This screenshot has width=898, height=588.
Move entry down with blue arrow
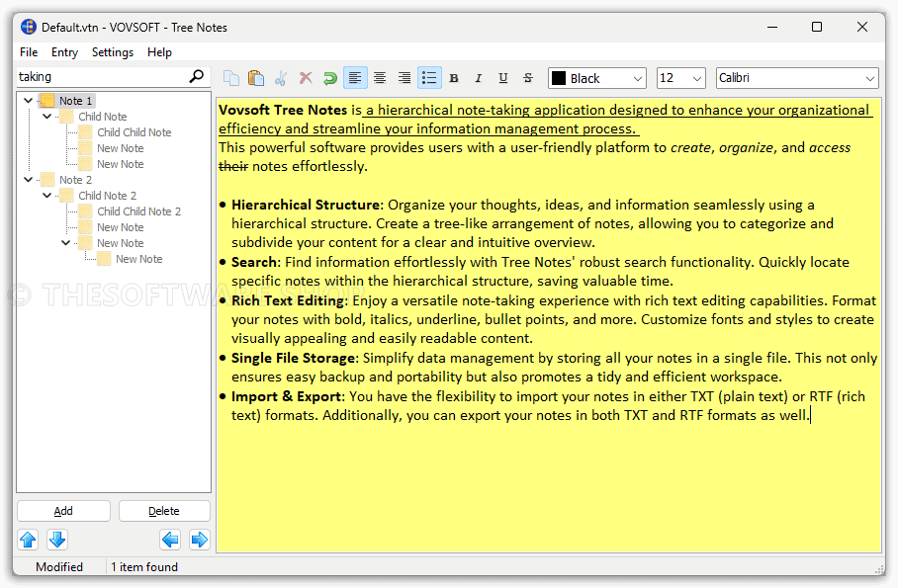tap(57, 540)
